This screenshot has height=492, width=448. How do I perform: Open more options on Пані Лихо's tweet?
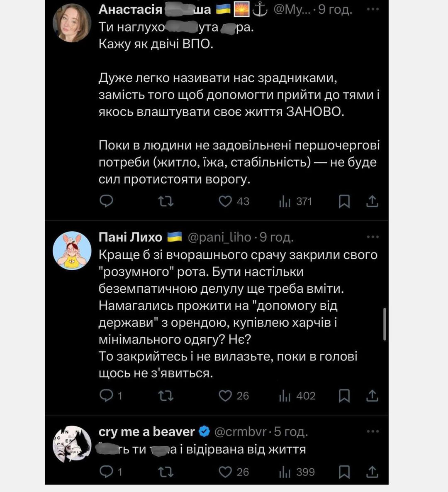[373, 237]
